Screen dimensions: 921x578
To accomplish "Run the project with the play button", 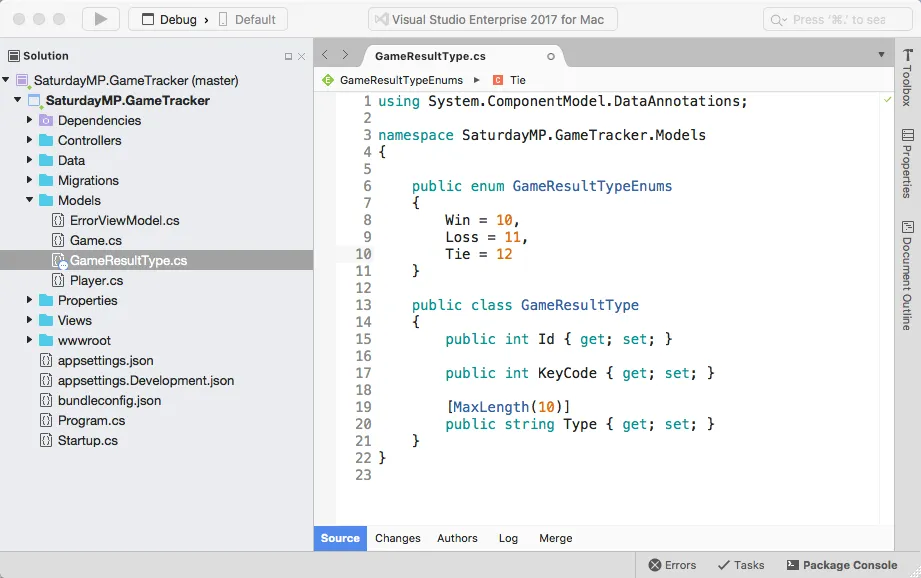I will coord(100,19).
